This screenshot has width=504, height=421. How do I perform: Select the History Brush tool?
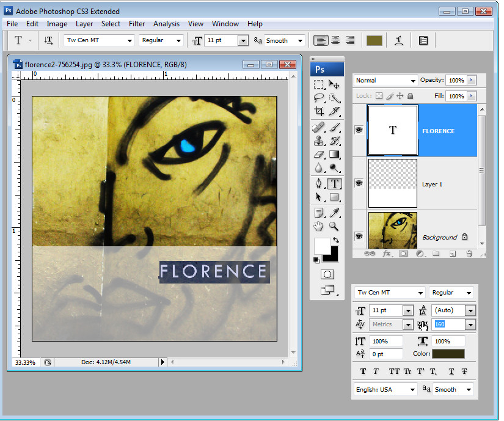(334, 141)
